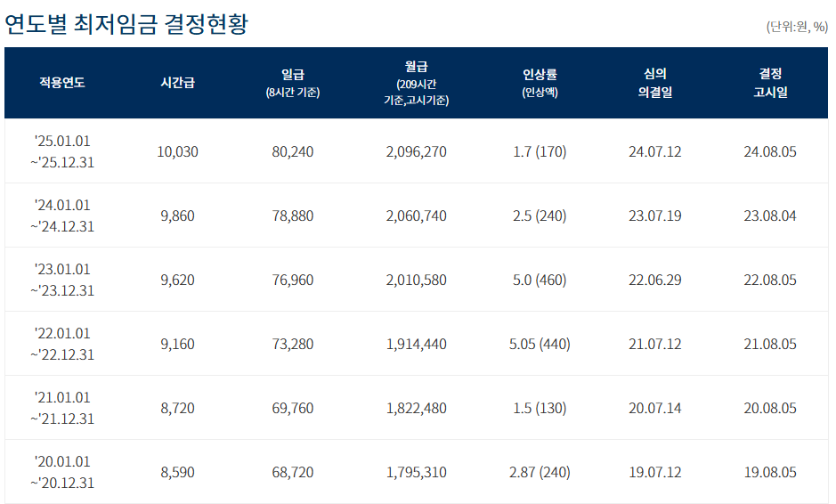Select the monthly wage 1,795,310 cell

pyautogui.click(x=417, y=472)
